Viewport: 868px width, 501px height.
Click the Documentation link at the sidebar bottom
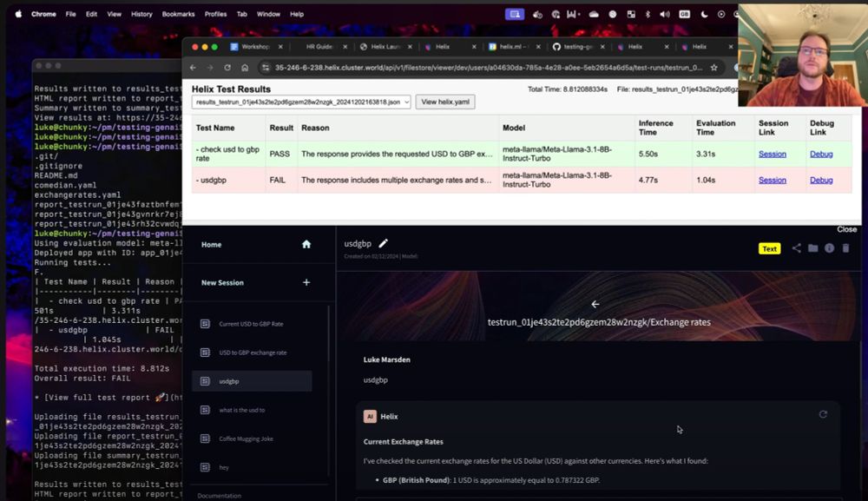220,496
